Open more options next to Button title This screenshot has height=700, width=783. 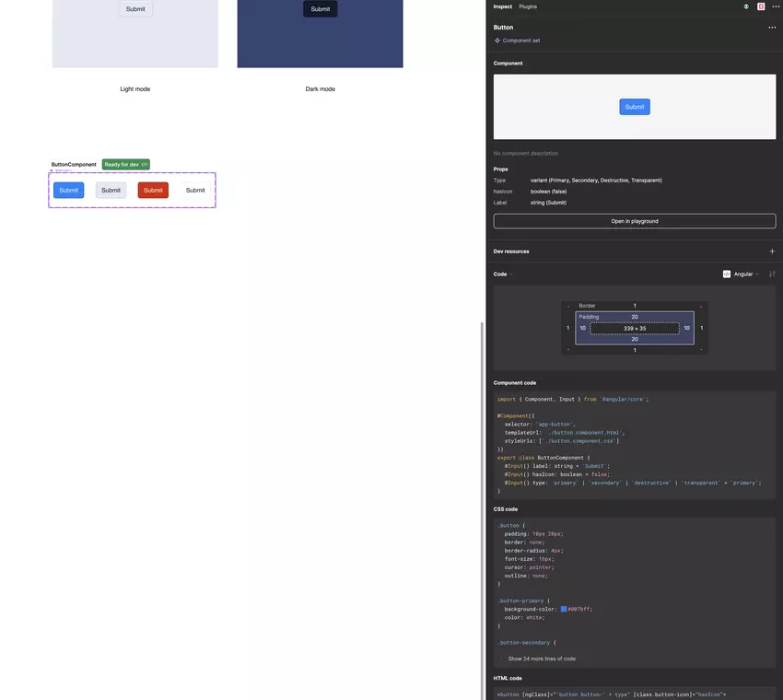(772, 28)
